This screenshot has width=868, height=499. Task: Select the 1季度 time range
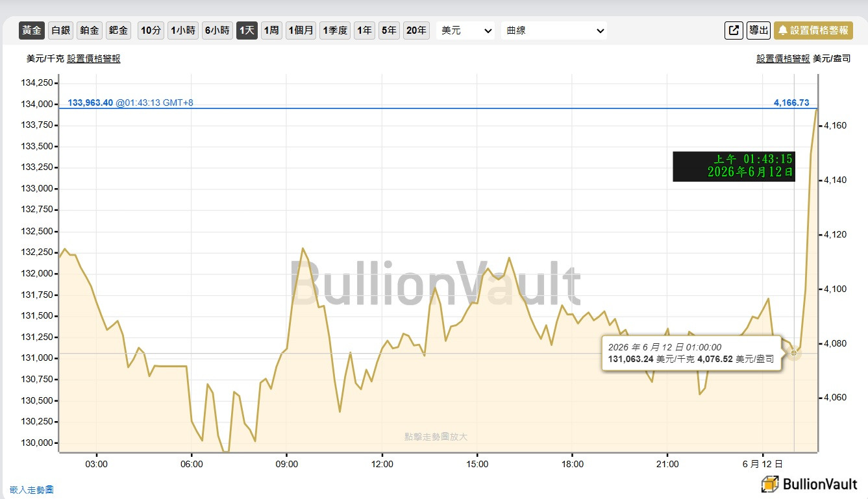(336, 30)
